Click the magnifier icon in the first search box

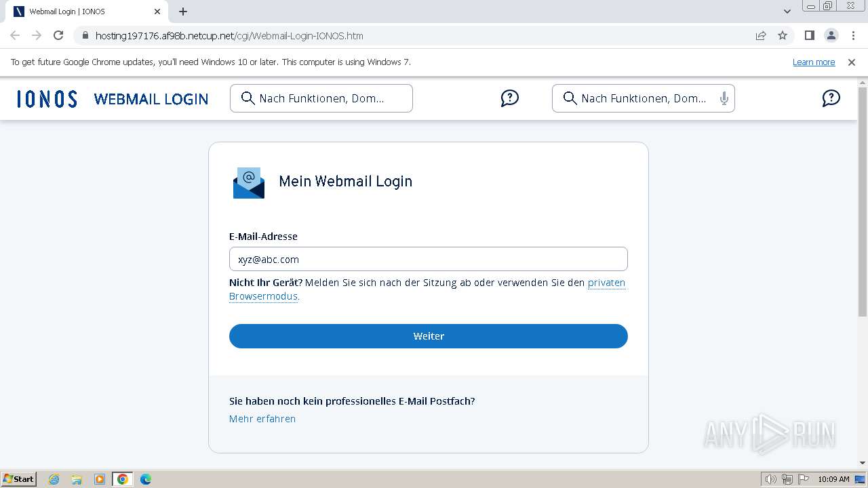point(248,98)
